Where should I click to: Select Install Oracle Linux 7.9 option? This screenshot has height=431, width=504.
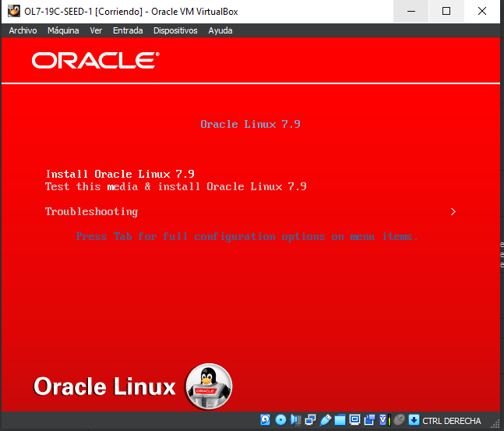120,174
